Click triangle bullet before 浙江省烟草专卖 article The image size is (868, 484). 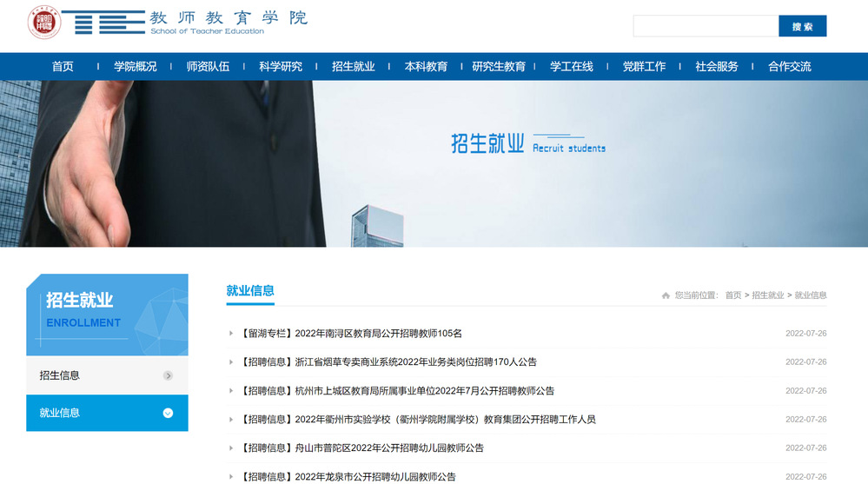pos(231,361)
